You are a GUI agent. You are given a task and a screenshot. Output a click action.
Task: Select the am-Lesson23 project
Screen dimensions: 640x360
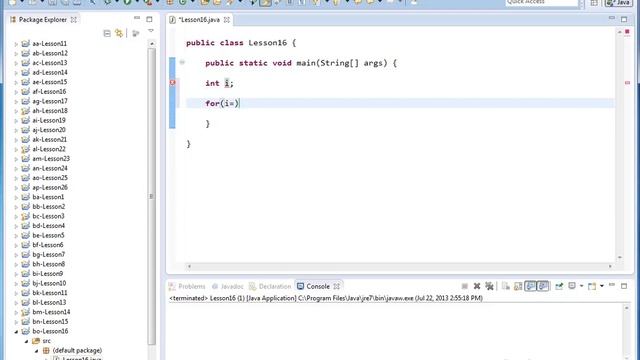point(51,158)
